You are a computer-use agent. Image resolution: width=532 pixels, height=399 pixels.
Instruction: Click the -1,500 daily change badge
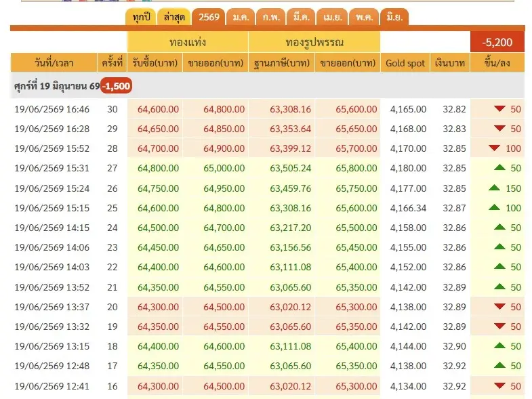coord(117,86)
